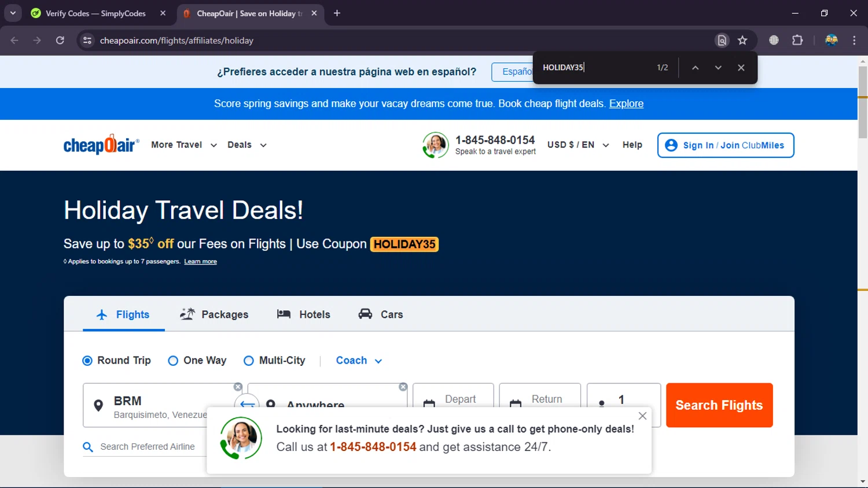Go back to previous page
This screenshot has height=488, width=868.
point(14,41)
